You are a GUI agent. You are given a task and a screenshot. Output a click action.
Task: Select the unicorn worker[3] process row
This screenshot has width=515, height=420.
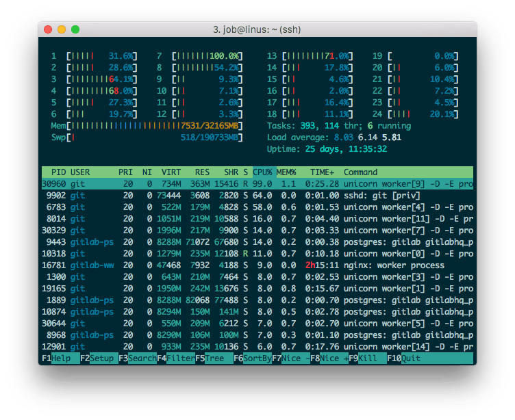[257, 277]
